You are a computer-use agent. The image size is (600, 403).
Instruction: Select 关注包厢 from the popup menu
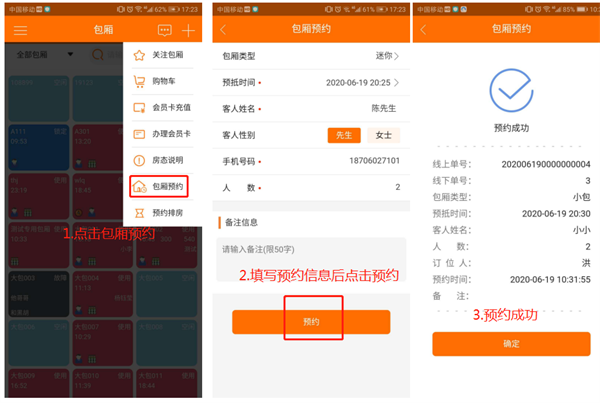(162, 55)
